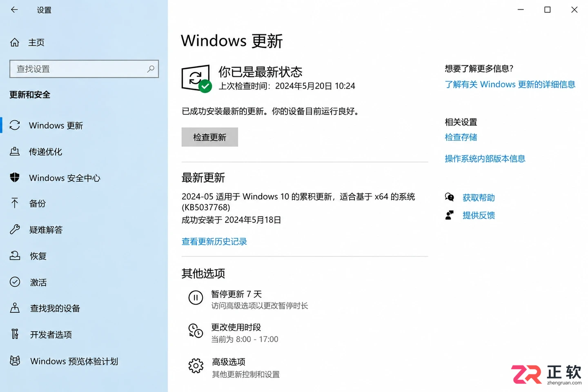This screenshot has width=588, height=392.
Task: Click the 疑难解答 wrench icon
Action: (x=15, y=229)
